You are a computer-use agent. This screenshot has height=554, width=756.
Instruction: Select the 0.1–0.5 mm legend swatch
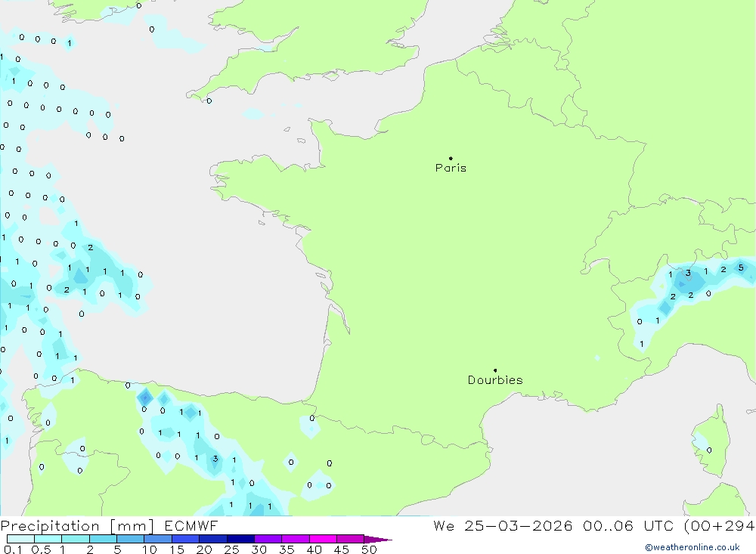coord(20,539)
